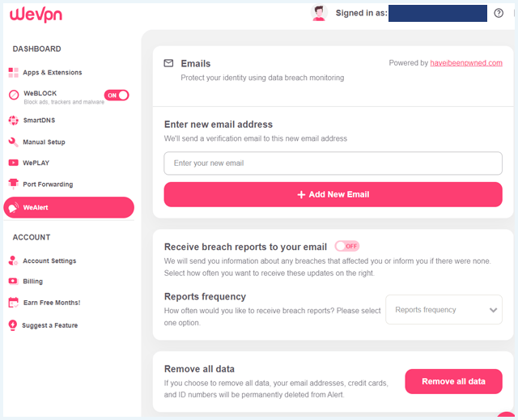Click the help question mark icon
The height and width of the screenshot is (420, 518).
point(499,13)
